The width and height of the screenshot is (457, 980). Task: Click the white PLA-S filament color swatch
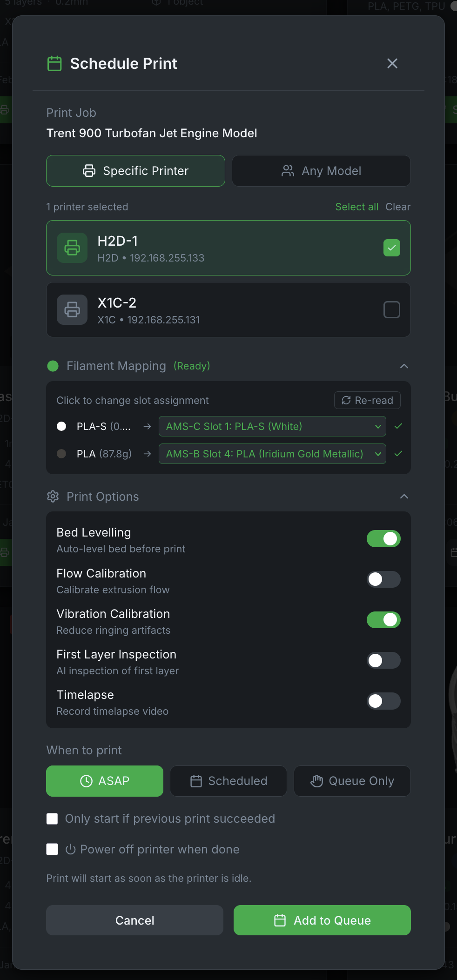click(61, 426)
